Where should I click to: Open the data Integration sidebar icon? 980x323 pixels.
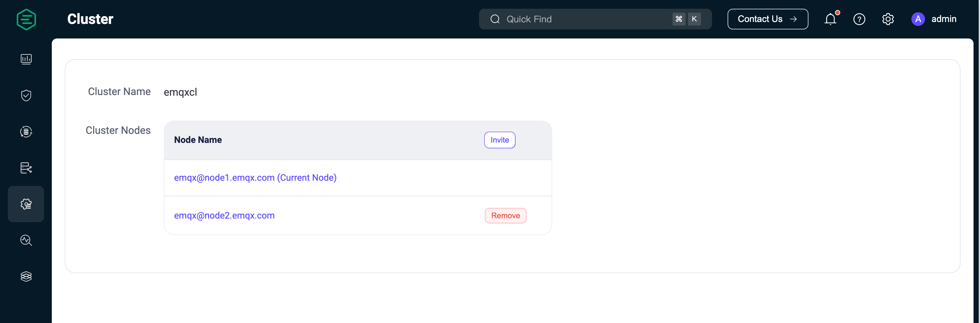pyautogui.click(x=26, y=132)
